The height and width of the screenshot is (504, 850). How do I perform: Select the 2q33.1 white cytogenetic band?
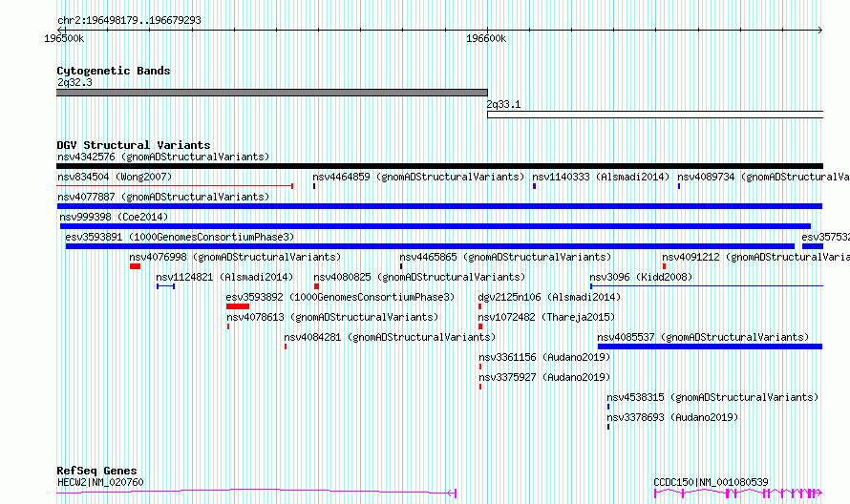click(x=655, y=115)
